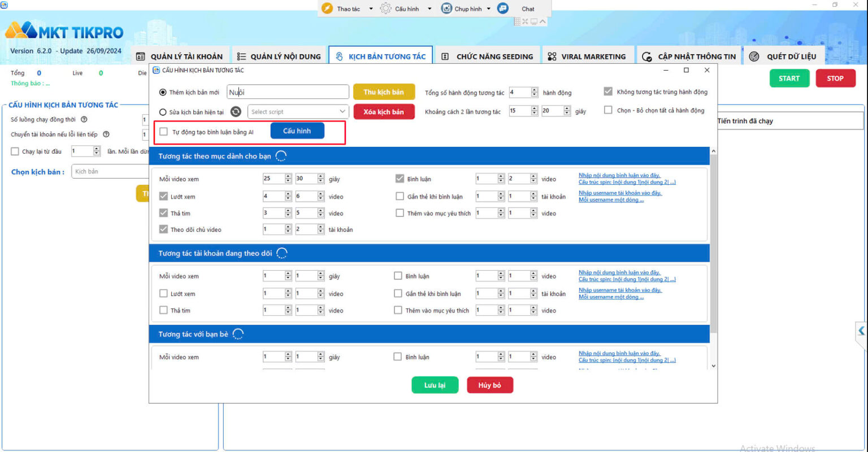Enable Tự động tạo bình luận bằng AI checkbox
Viewport: 868px width, 452px height.
[x=163, y=132]
